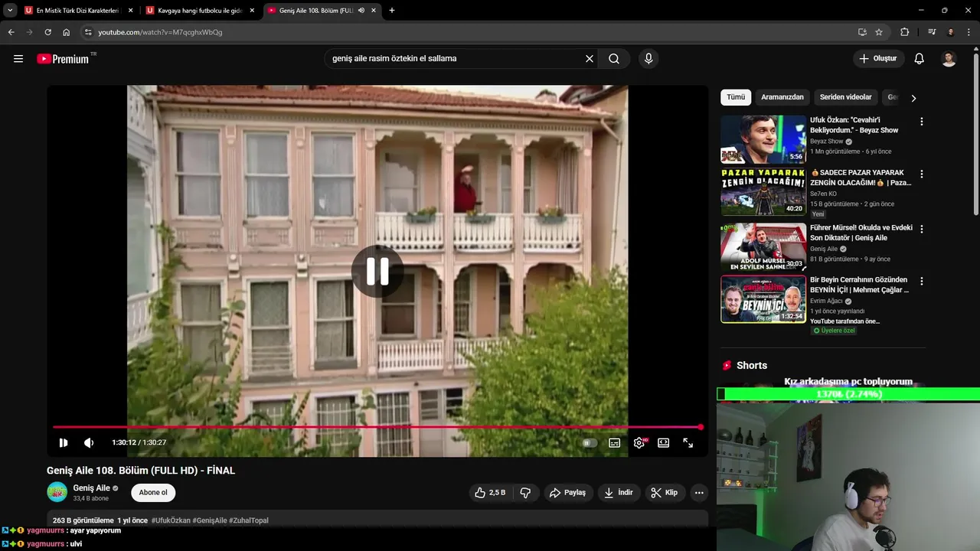Open the Geniş Aile channel name link
This screenshot has width=980, height=551.
(92, 488)
